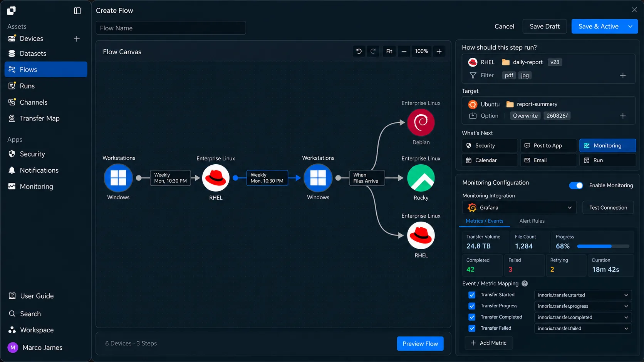Open Transfer Map
This screenshot has height=362, width=644.
pos(46,118)
